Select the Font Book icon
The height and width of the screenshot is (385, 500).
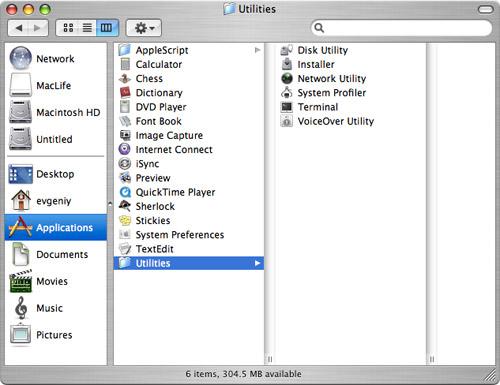tap(125, 121)
